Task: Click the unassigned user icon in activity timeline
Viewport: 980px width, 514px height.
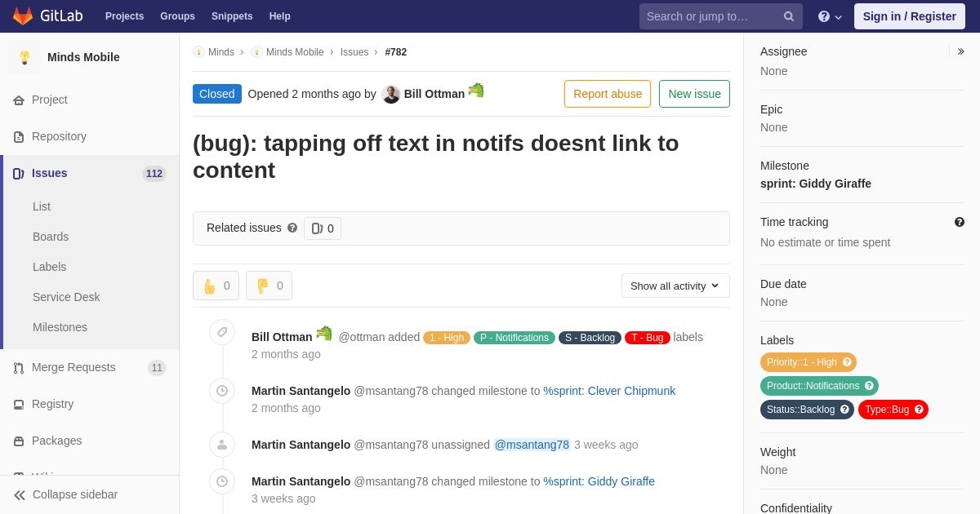Action: [x=222, y=445]
